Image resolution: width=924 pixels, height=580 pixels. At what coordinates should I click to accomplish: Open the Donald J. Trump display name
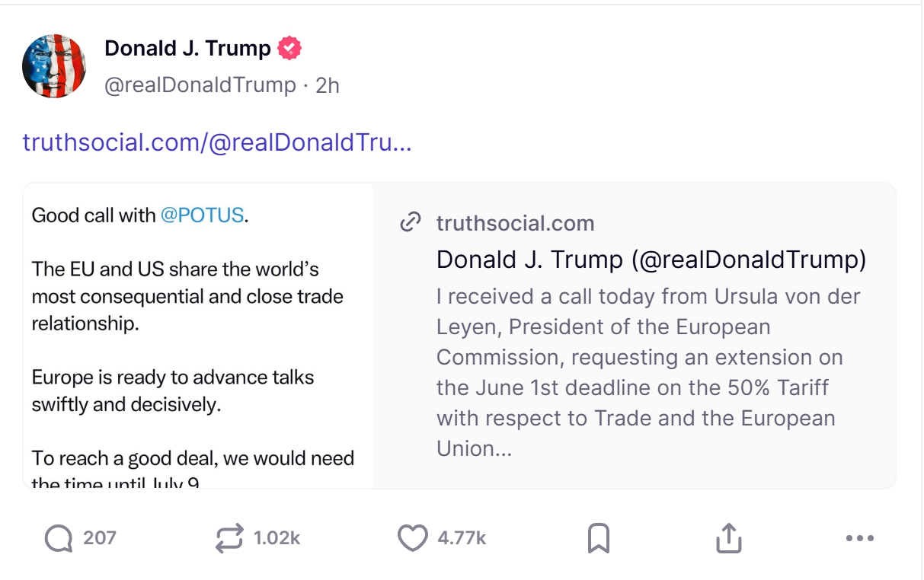point(187,49)
